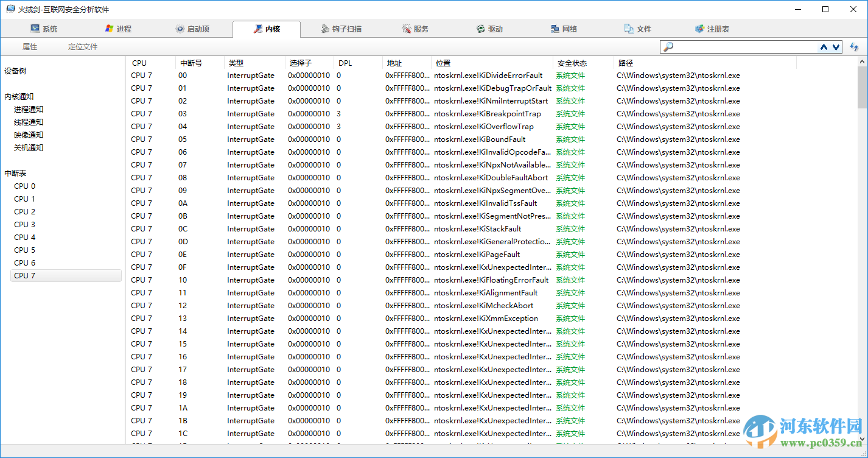The width and height of the screenshot is (868, 458).
Task: Select CPU 2 in the sidebar
Action: [25, 212]
